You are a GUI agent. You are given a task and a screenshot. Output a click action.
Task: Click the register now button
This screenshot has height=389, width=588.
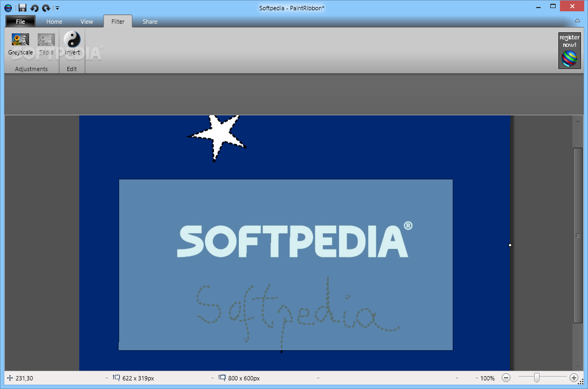(x=569, y=51)
